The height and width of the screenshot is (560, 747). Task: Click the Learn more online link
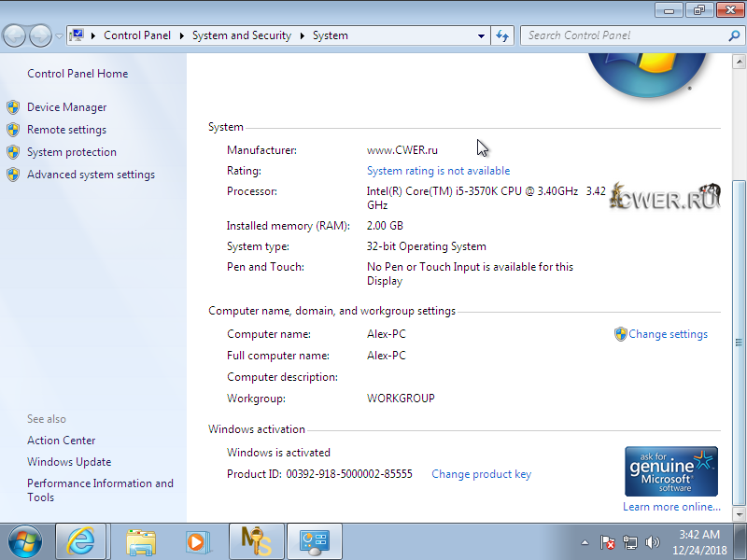[671, 506]
